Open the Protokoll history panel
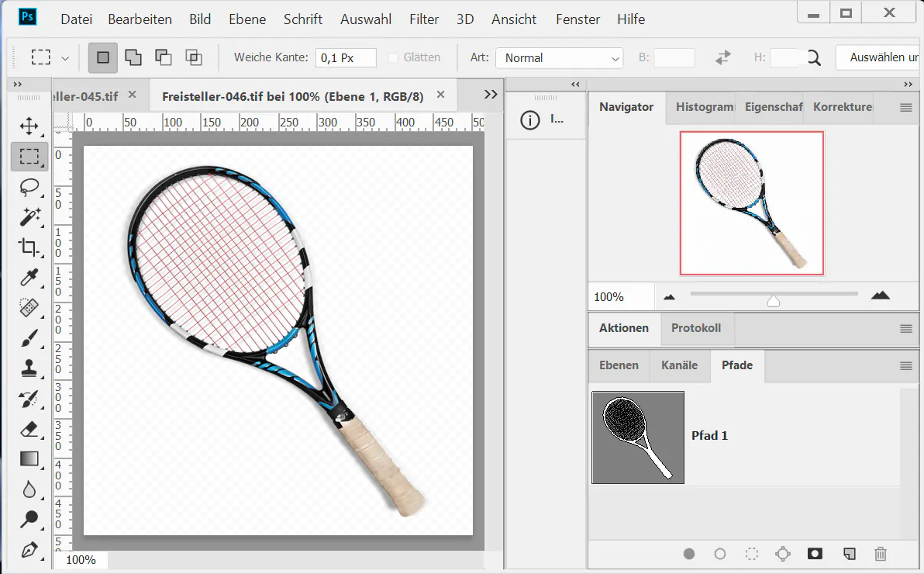The height and width of the screenshot is (574, 924). point(695,328)
